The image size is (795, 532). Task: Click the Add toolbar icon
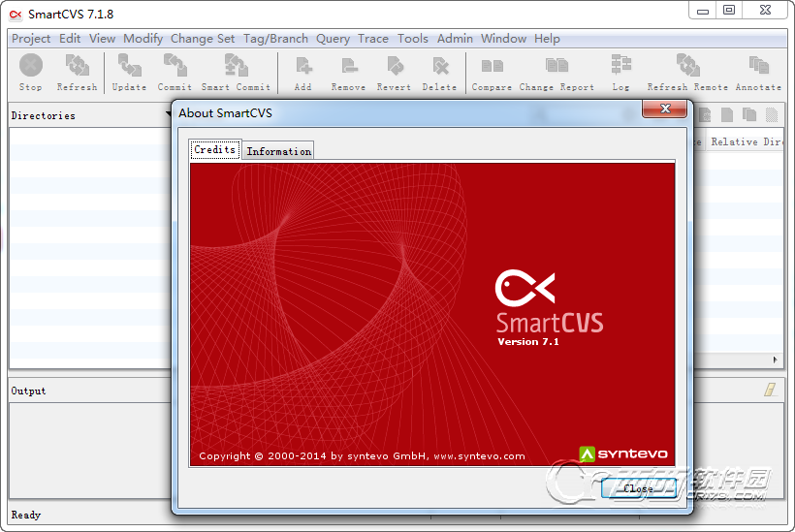(303, 66)
